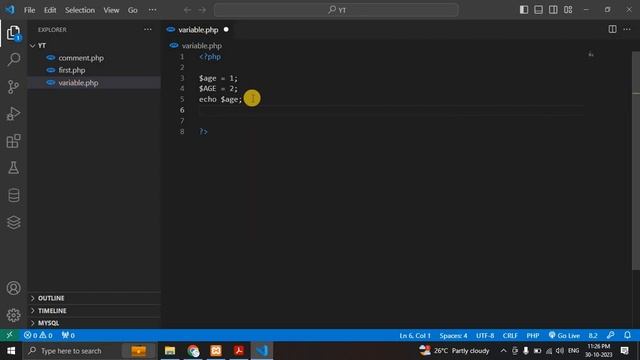This screenshot has height=360, width=640.
Task: Open Explorer Views and More Actions ellipsis
Action: coord(148,29)
